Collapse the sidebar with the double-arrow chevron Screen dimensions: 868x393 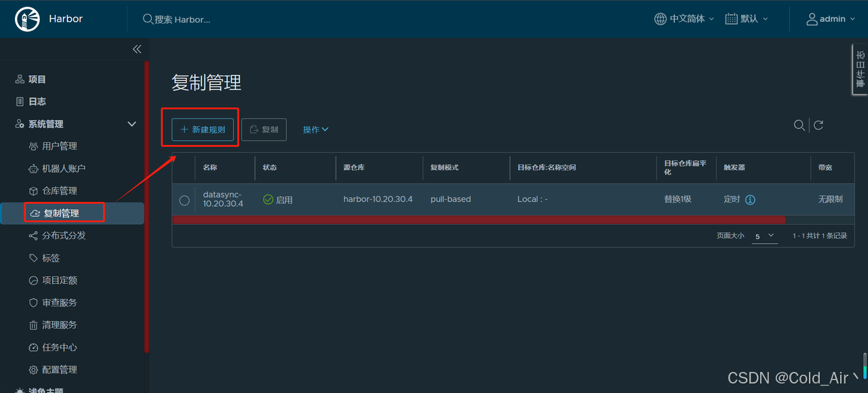click(x=137, y=49)
